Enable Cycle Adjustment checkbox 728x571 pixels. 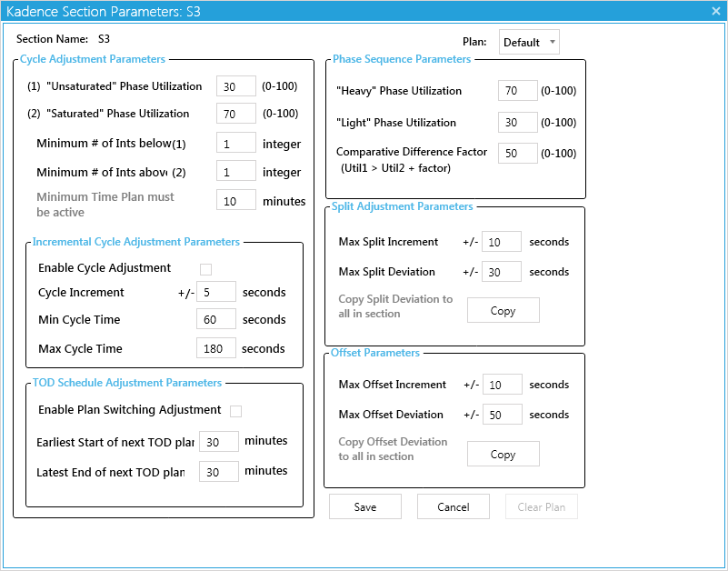click(x=205, y=268)
